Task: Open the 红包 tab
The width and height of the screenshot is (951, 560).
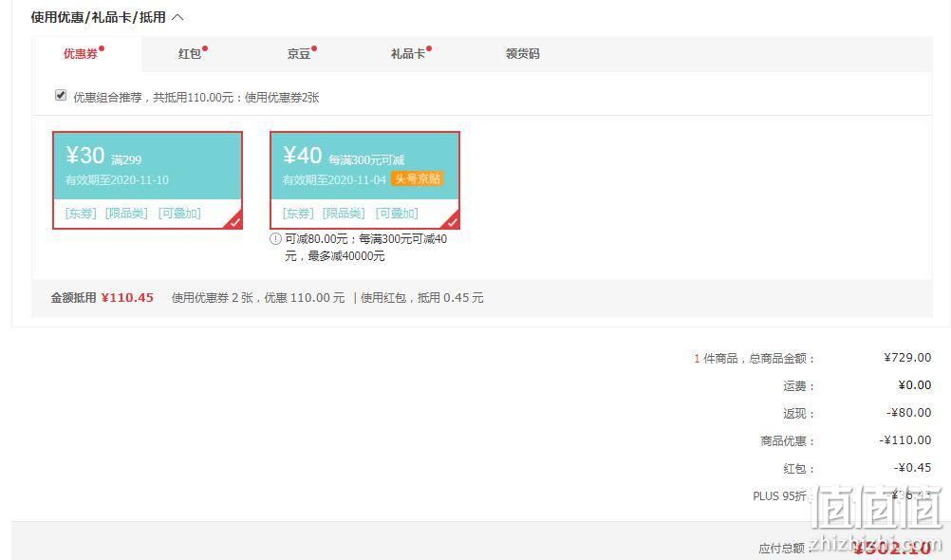Action: pyautogui.click(x=190, y=53)
